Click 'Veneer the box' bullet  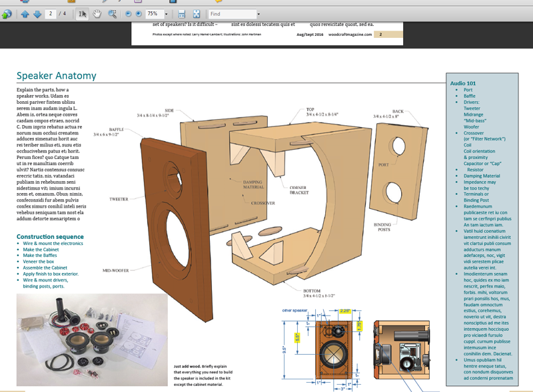tap(39, 261)
